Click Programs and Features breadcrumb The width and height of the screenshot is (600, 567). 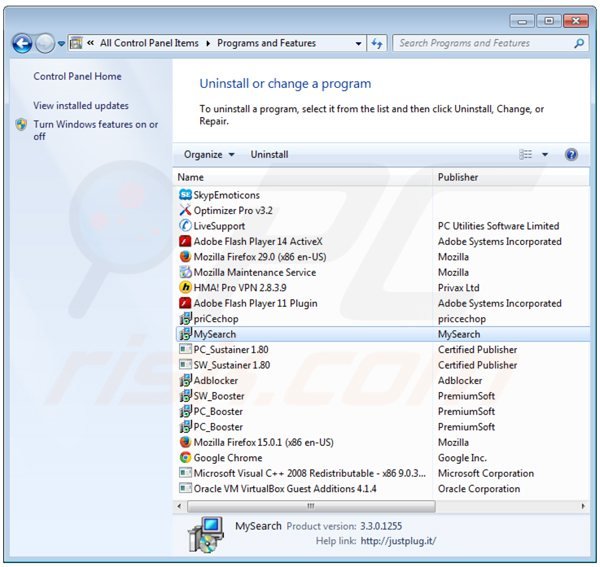(266, 43)
